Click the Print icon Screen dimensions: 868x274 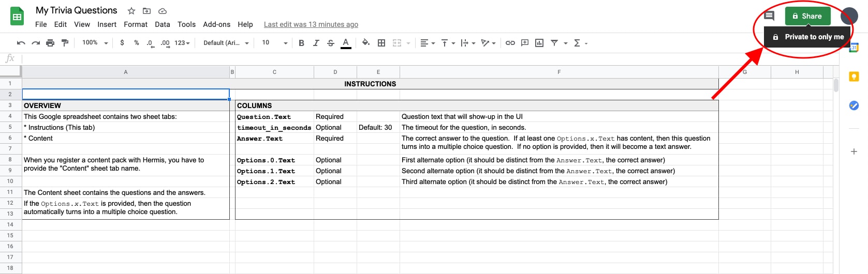point(50,43)
